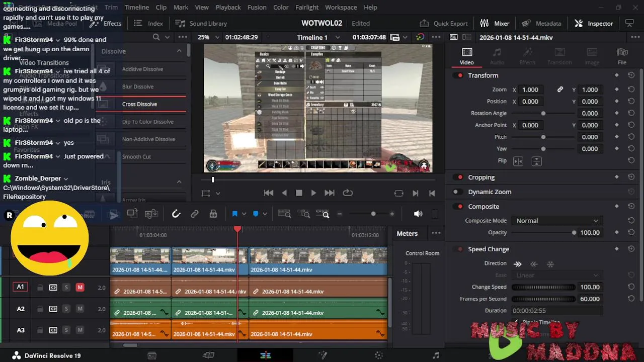Toggle linked selection chain icon

pos(195,214)
